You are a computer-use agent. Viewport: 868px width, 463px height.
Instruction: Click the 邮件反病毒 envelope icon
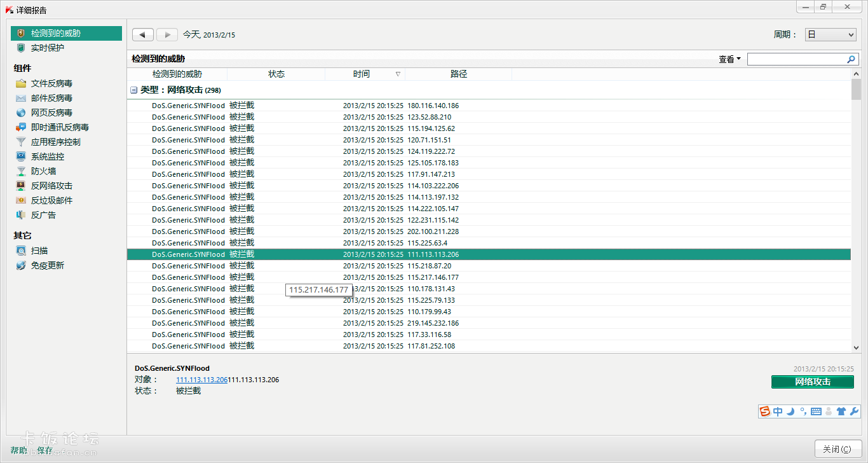pyautogui.click(x=21, y=98)
